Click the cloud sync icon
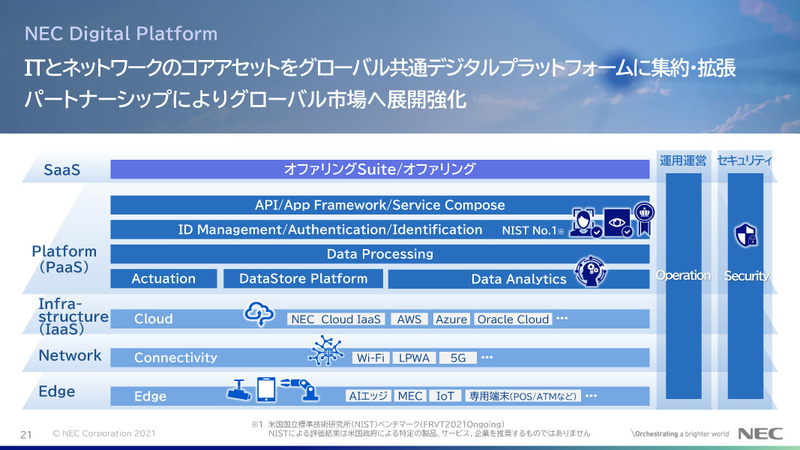Screen dimensions: 800x450 pos(259,313)
